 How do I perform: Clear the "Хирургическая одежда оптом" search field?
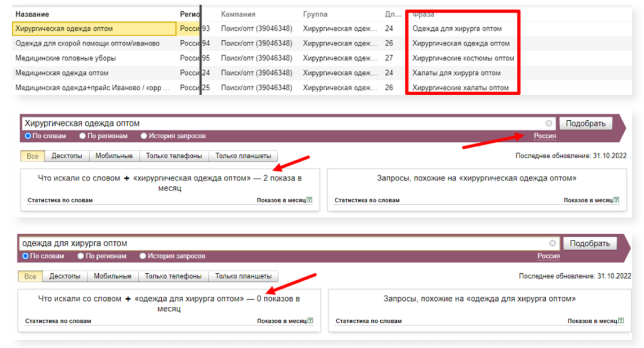tap(548, 123)
